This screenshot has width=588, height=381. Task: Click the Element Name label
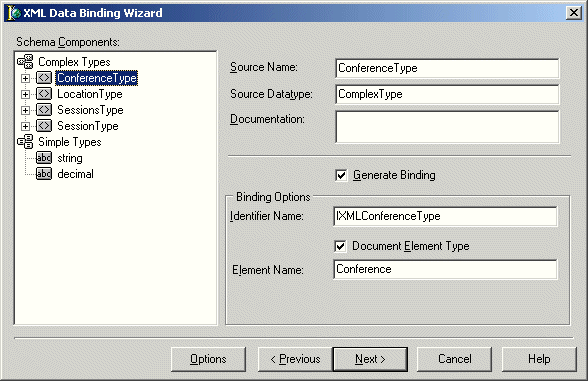click(268, 270)
